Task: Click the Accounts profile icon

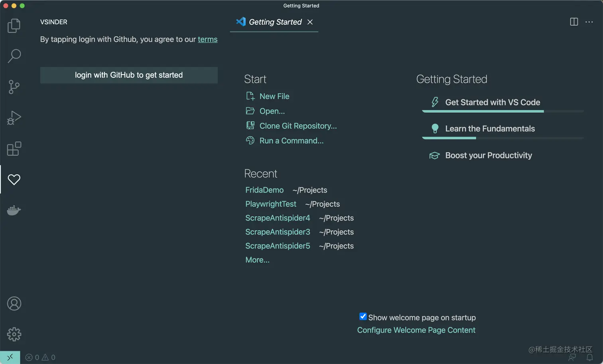Action: coord(14,304)
